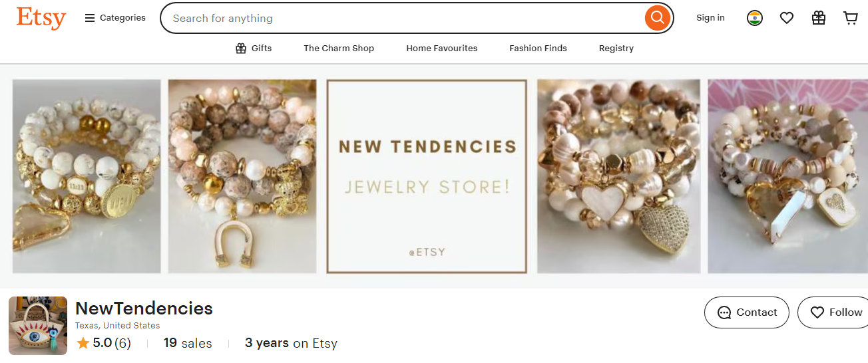Click the Sign in link

pos(710,18)
